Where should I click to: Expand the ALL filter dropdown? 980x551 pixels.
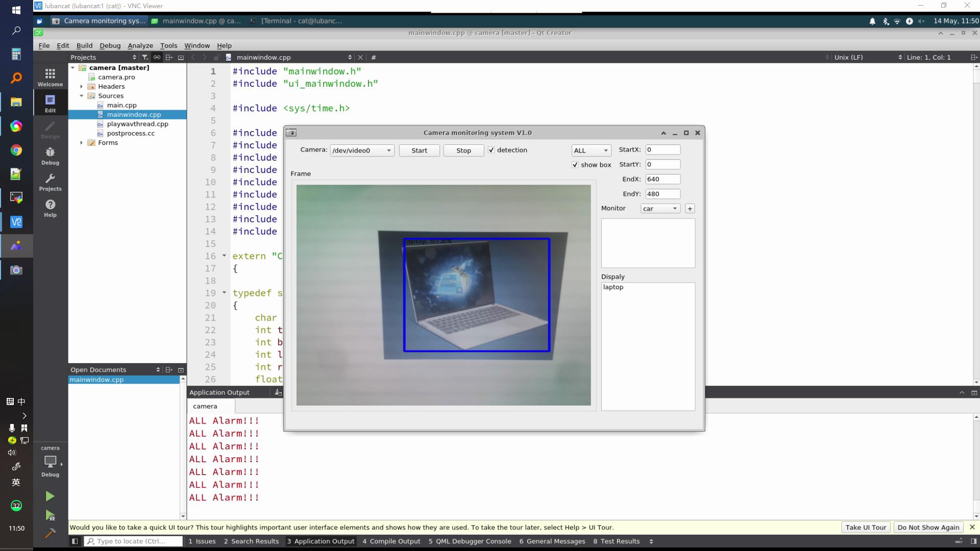605,150
